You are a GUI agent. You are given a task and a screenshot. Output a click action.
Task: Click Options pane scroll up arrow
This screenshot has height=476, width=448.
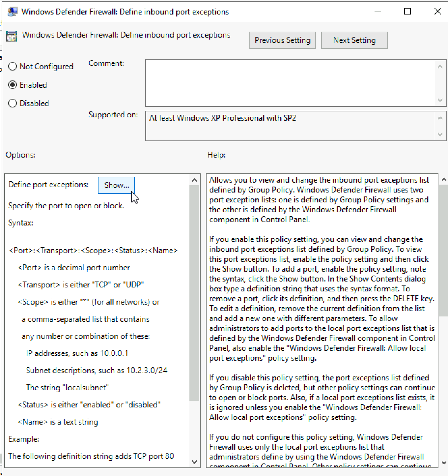pyautogui.click(x=194, y=180)
